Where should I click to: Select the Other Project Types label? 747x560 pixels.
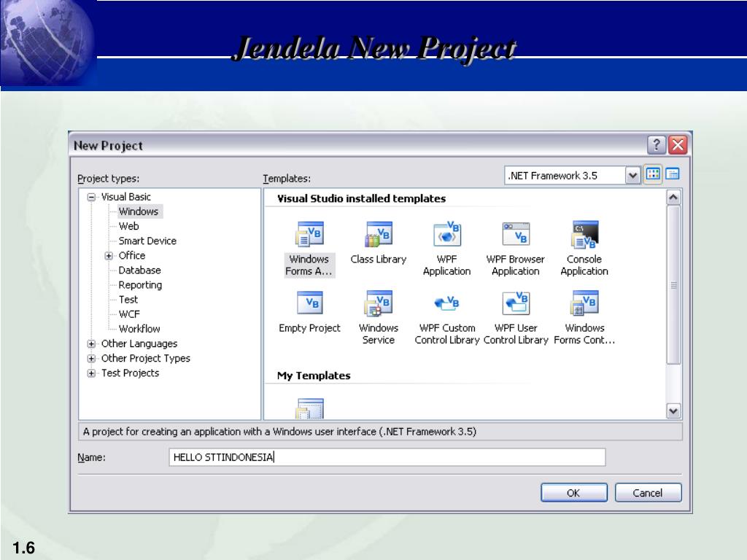coord(145,359)
